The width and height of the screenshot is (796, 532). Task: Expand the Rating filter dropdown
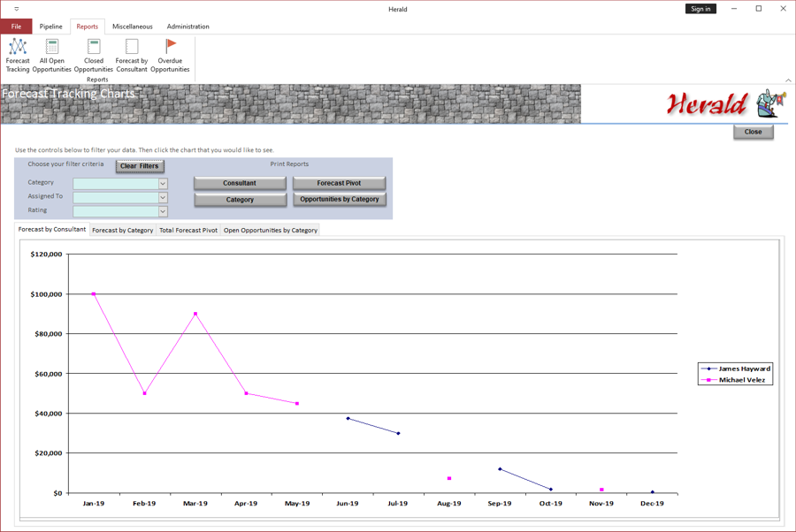(163, 211)
